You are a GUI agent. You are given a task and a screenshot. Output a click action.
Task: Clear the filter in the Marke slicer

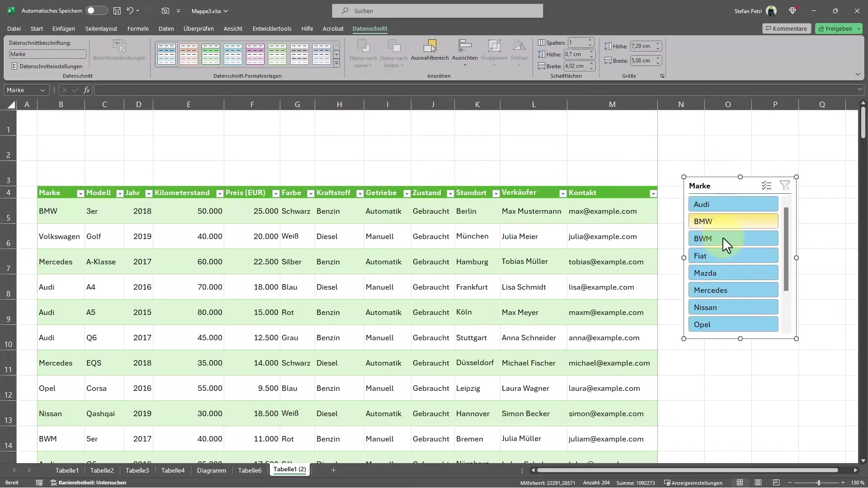(x=785, y=186)
